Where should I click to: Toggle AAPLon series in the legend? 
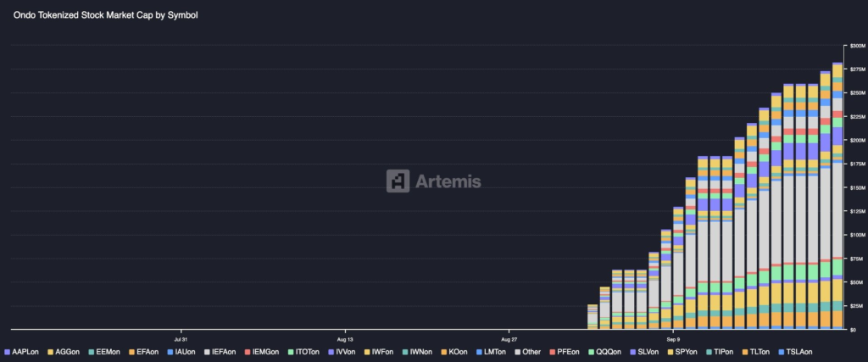coord(24,351)
